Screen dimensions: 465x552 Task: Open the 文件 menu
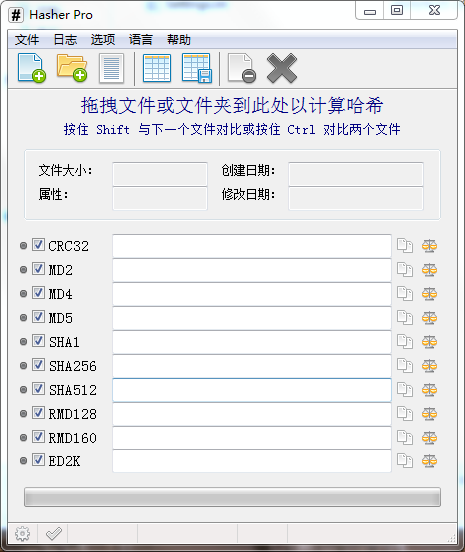pyautogui.click(x=27, y=40)
